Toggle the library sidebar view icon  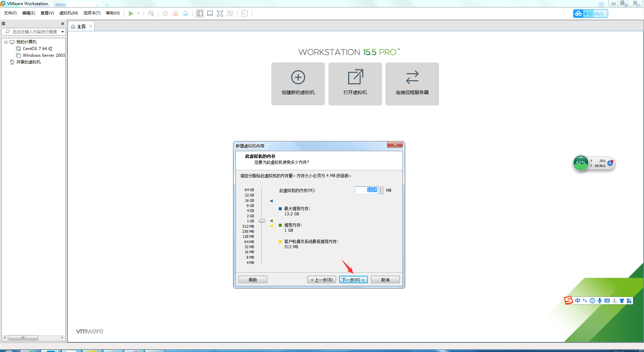pyautogui.click(x=200, y=13)
